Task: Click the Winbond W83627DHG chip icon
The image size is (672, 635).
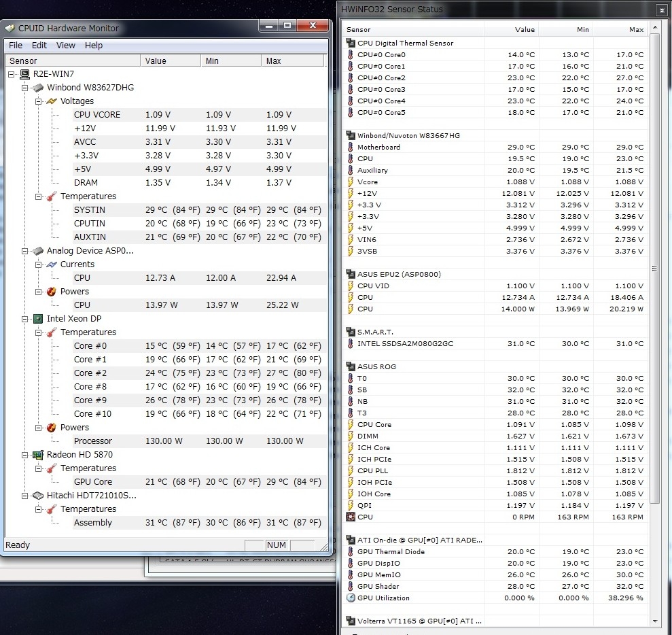Action: click(x=38, y=88)
